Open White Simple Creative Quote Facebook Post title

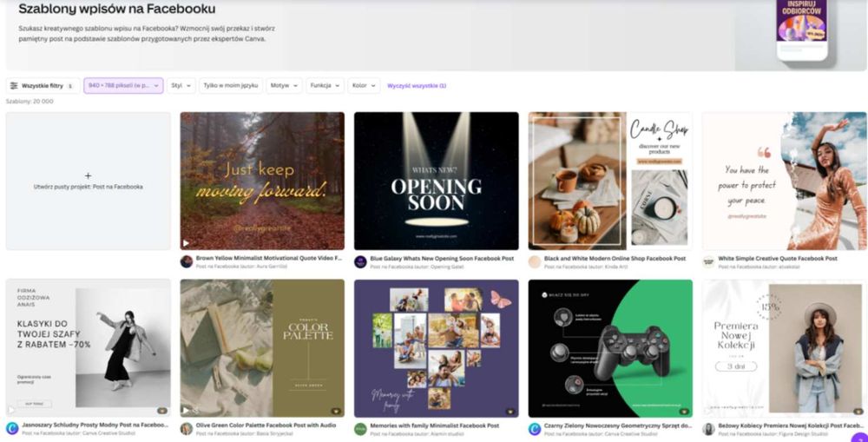click(x=777, y=259)
